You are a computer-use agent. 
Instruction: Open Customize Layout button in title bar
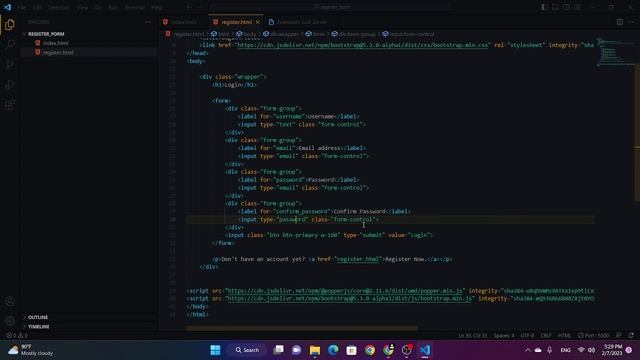[x=577, y=7]
